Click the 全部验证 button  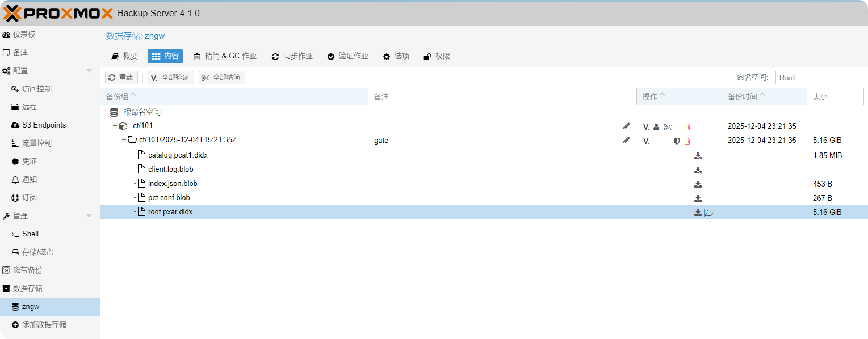click(x=170, y=78)
